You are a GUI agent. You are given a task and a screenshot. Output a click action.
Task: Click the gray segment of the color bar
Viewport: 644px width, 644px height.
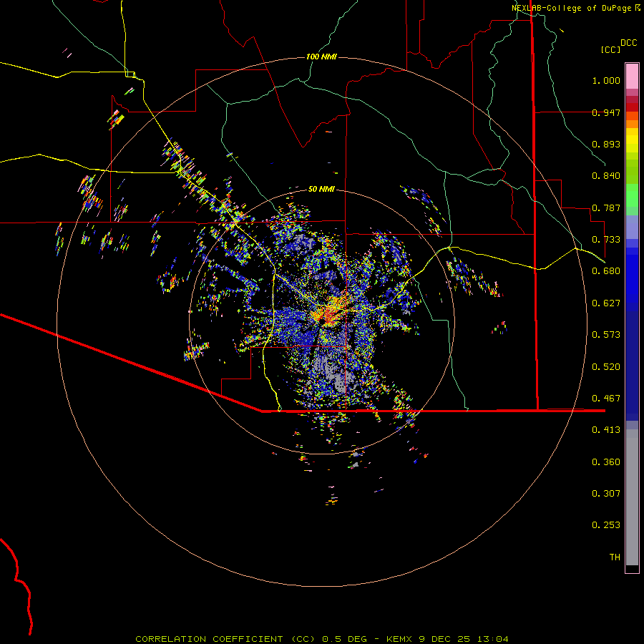(632, 497)
